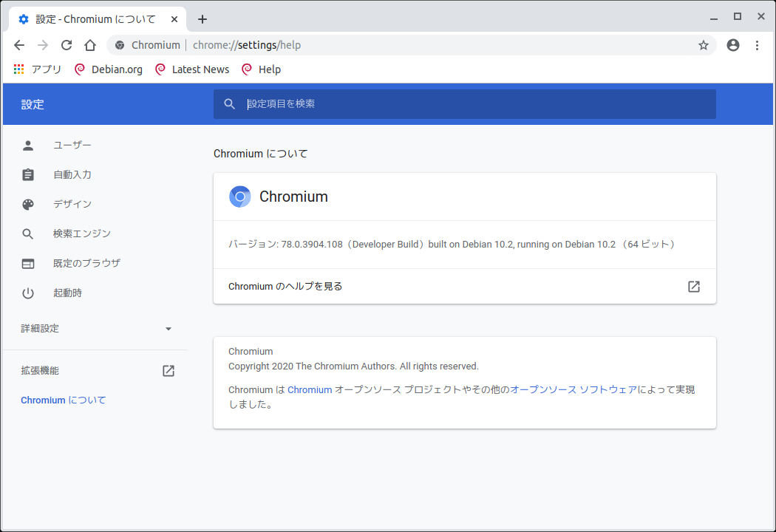The width and height of the screenshot is (776, 532).
Task: Click the Chromium logo in about card
Action: (240, 197)
